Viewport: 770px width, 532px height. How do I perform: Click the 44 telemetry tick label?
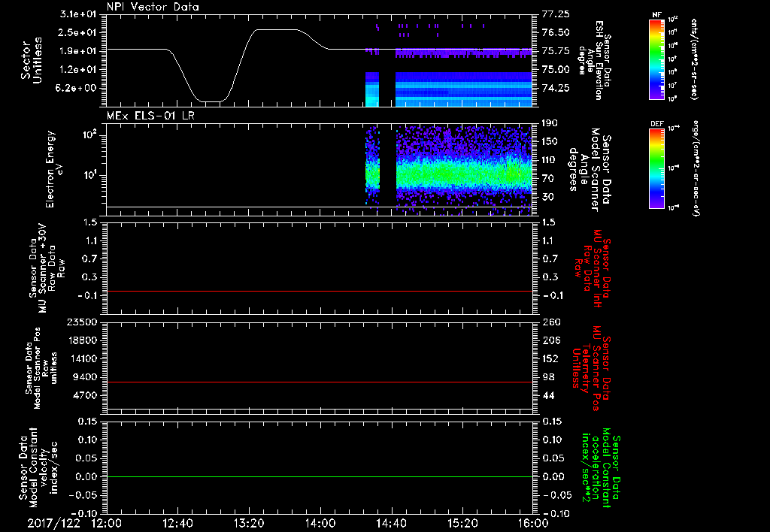coord(549,395)
